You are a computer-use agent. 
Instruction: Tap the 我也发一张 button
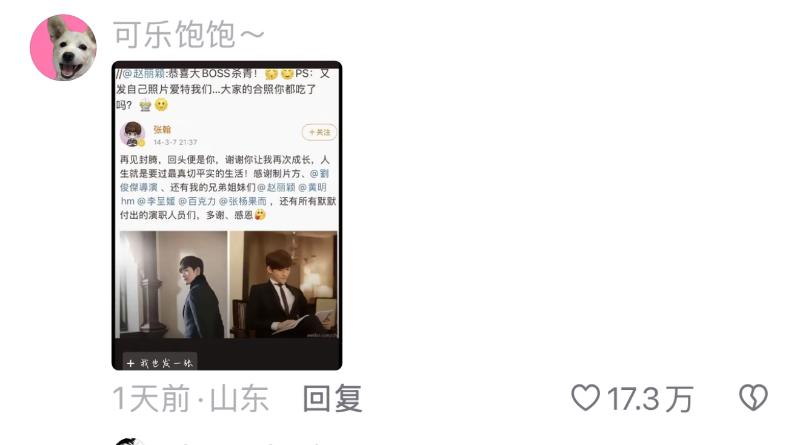tap(160, 363)
